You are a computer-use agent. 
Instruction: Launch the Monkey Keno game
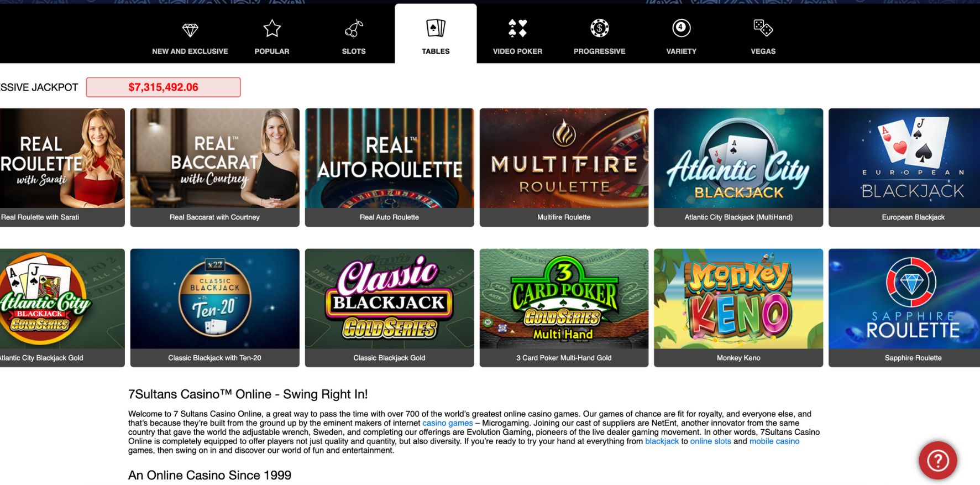[738, 308]
